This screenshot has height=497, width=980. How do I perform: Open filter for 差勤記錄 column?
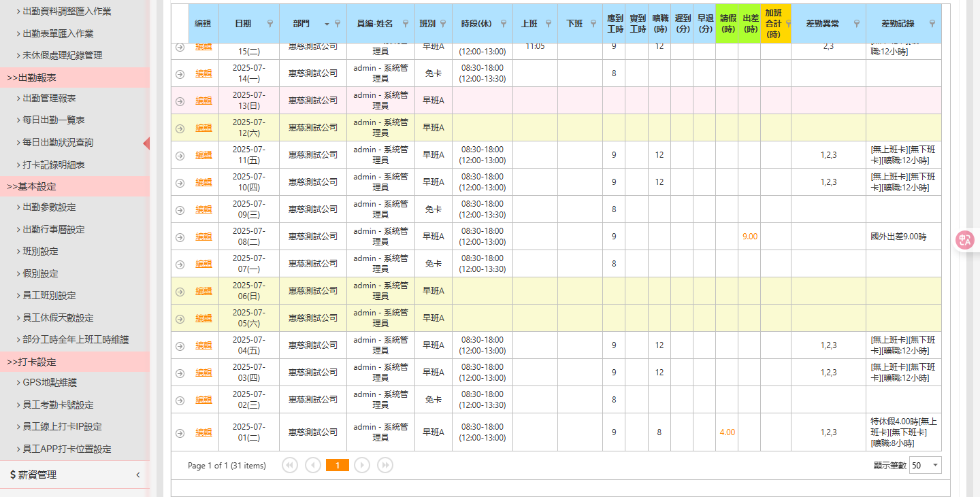click(932, 24)
